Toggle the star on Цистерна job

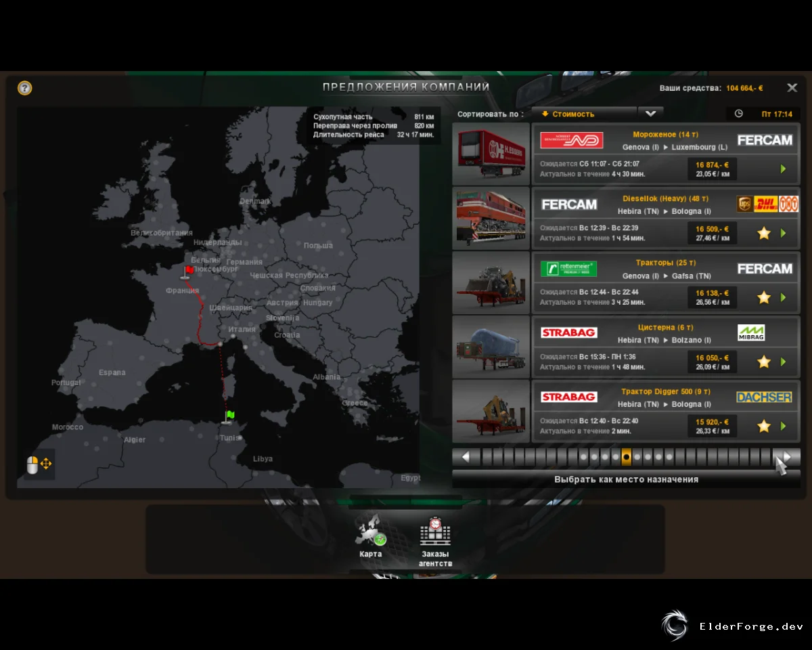coord(764,362)
